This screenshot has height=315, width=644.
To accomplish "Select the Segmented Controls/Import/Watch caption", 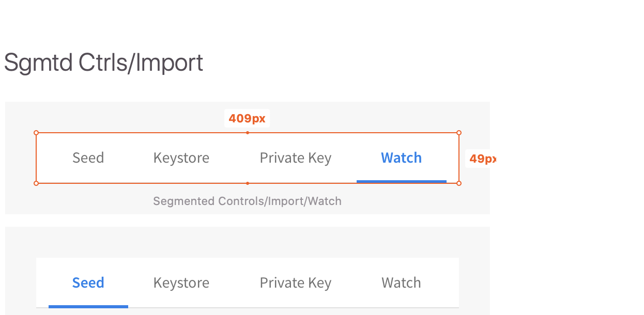I will click(x=247, y=201).
